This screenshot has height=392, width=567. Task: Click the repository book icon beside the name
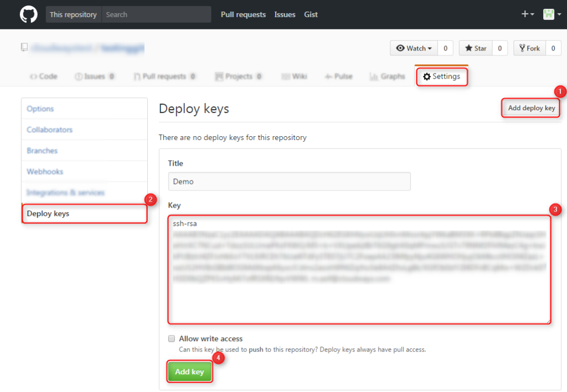[24, 48]
